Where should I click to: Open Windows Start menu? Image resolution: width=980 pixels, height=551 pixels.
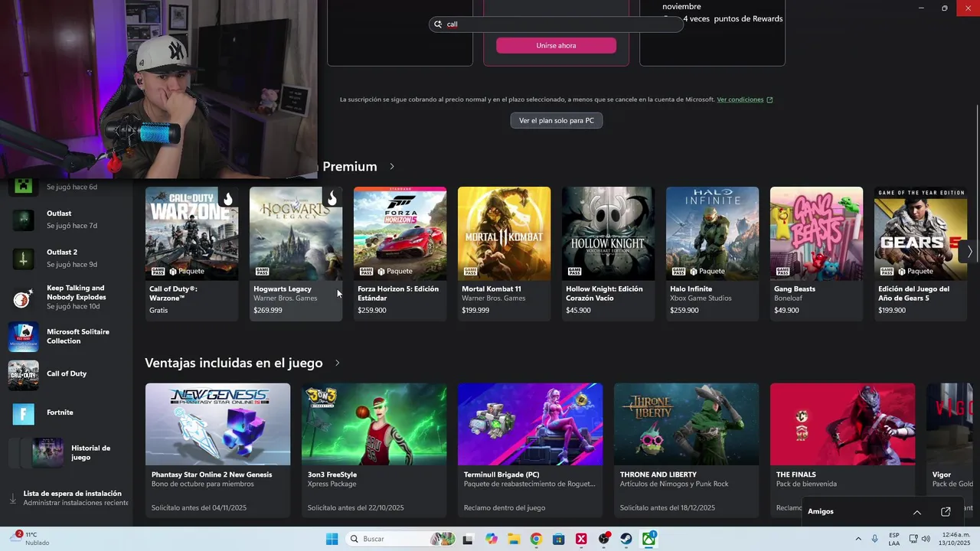click(332, 539)
